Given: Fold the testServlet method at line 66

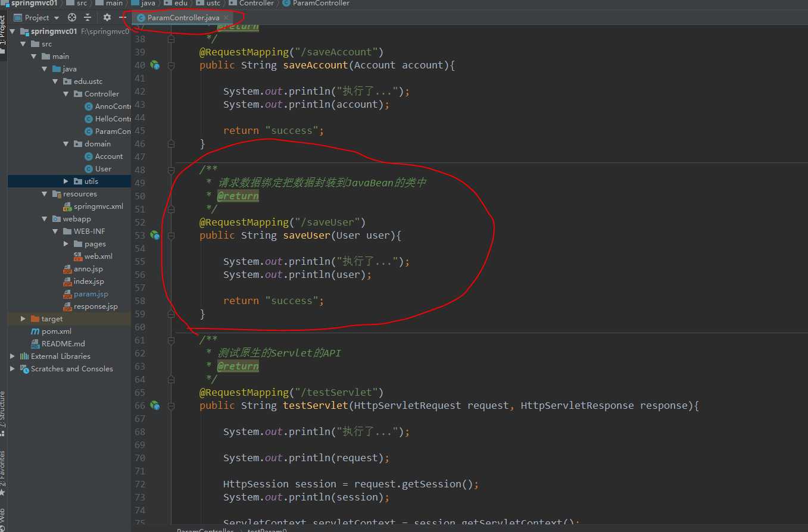Looking at the screenshot, I should [171, 405].
